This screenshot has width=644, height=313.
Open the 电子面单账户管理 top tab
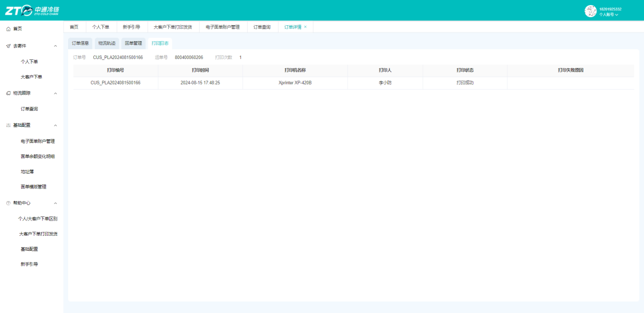(222, 27)
